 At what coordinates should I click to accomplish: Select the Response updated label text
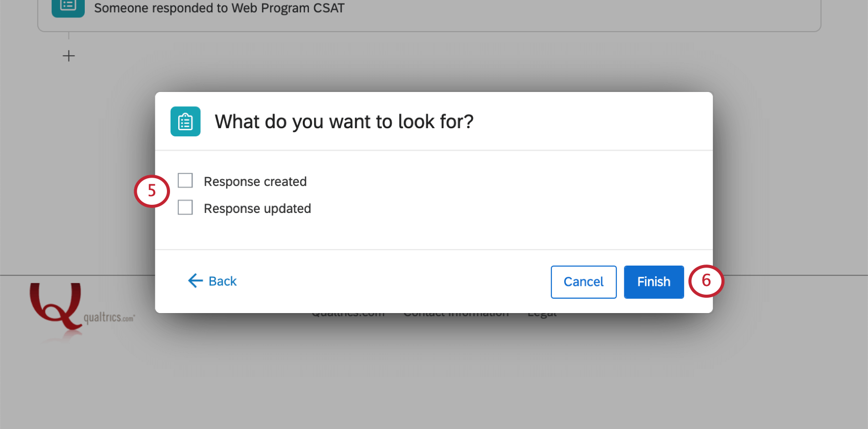(257, 208)
